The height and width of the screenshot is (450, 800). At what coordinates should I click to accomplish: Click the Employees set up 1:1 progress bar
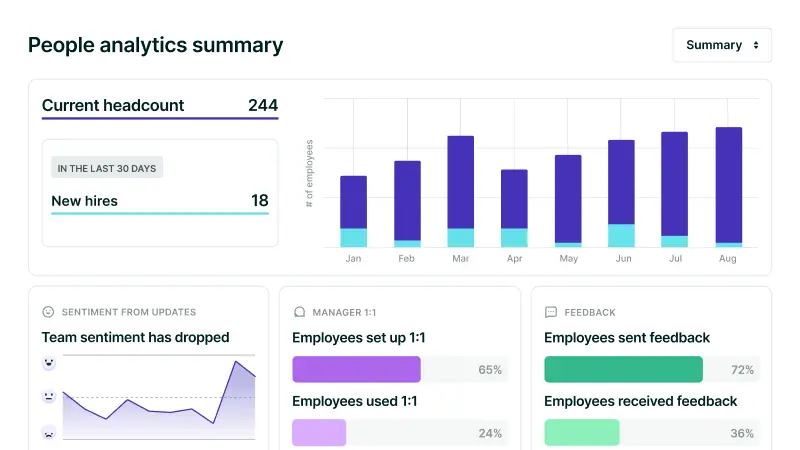(x=400, y=370)
